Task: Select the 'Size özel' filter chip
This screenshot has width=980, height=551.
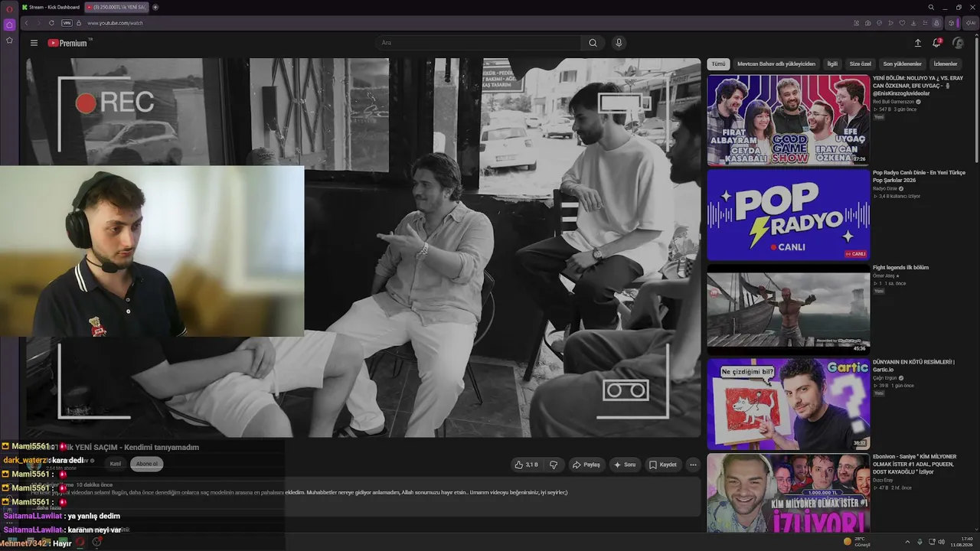Action: coord(861,64)
